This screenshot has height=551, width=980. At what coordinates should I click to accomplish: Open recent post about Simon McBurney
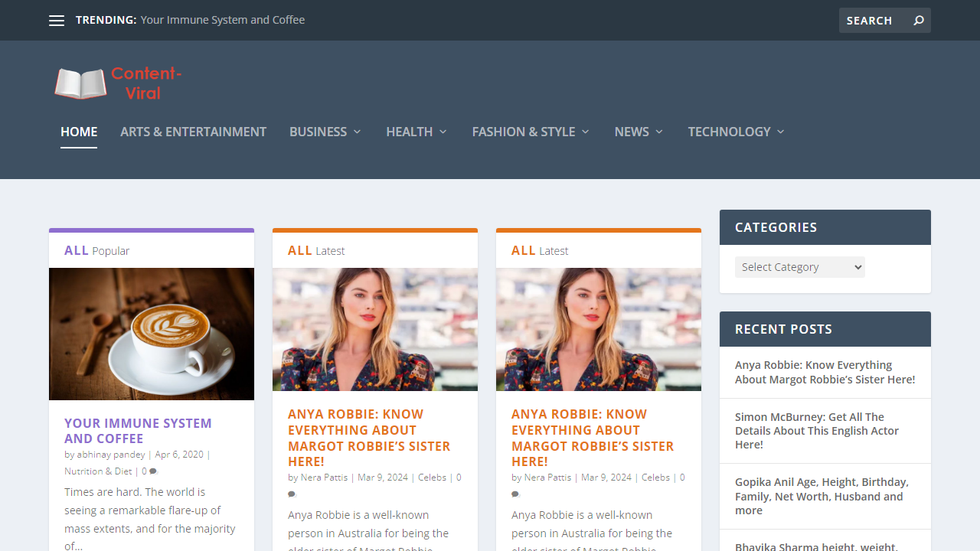pyautogui.click(x=816, y=430)
